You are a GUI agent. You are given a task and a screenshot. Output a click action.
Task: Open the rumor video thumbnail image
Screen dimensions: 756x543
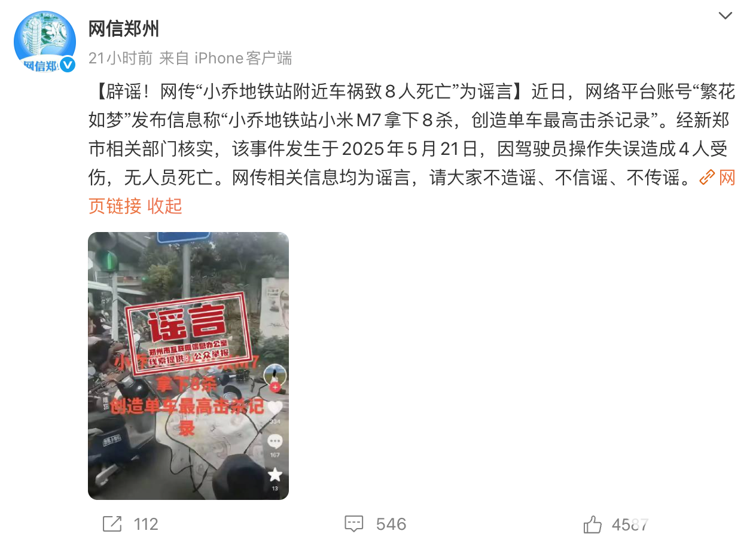click(x=188, y=366)
